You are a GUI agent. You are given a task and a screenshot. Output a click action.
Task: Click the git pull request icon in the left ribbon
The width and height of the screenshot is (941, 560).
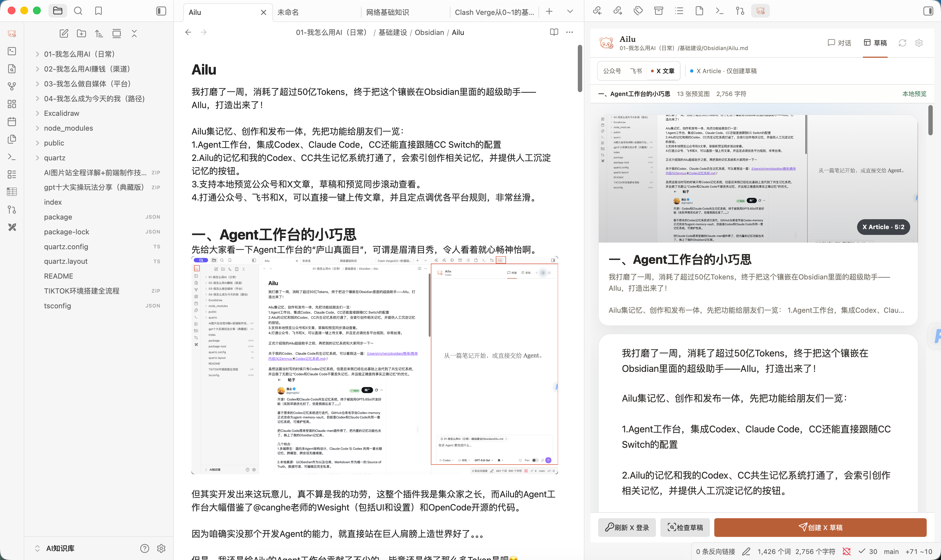click(12, 209)
